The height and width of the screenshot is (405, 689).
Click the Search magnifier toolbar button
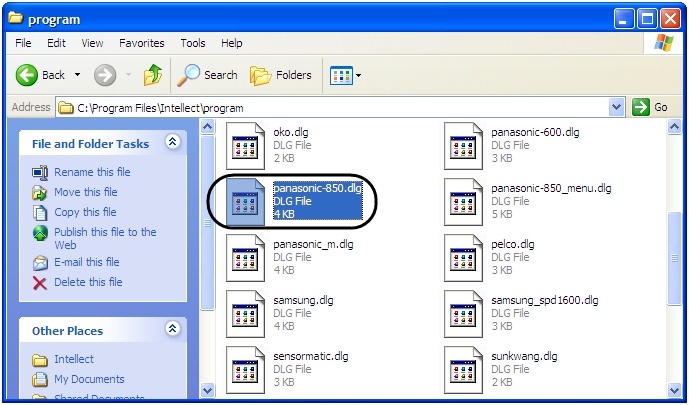207,75
